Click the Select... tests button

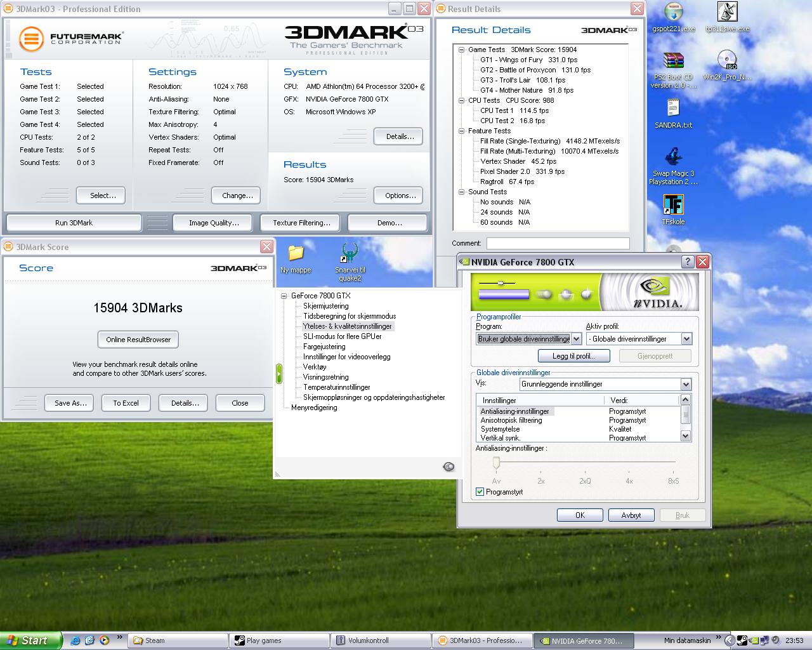point(100,196)
